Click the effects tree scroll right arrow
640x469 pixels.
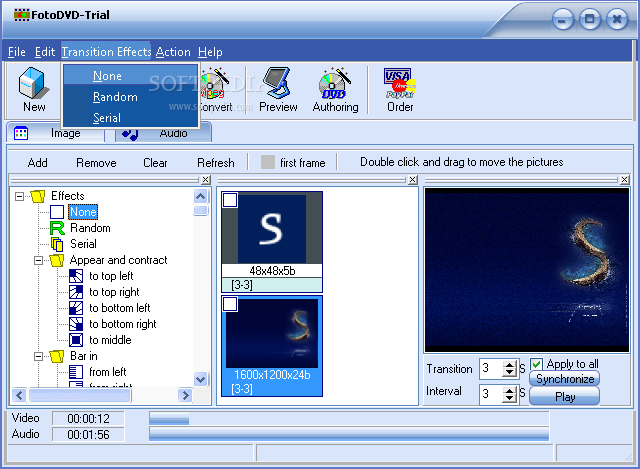[185, 395]
